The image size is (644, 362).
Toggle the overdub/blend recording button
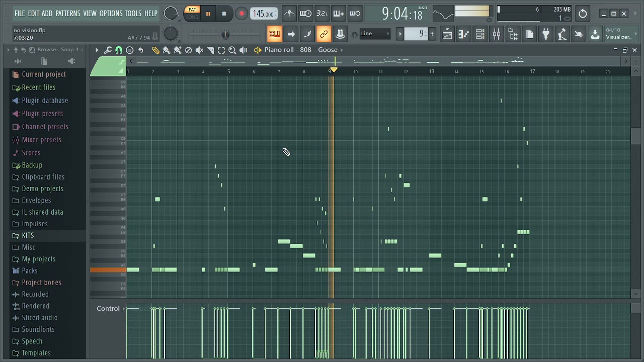coord(339,14)
